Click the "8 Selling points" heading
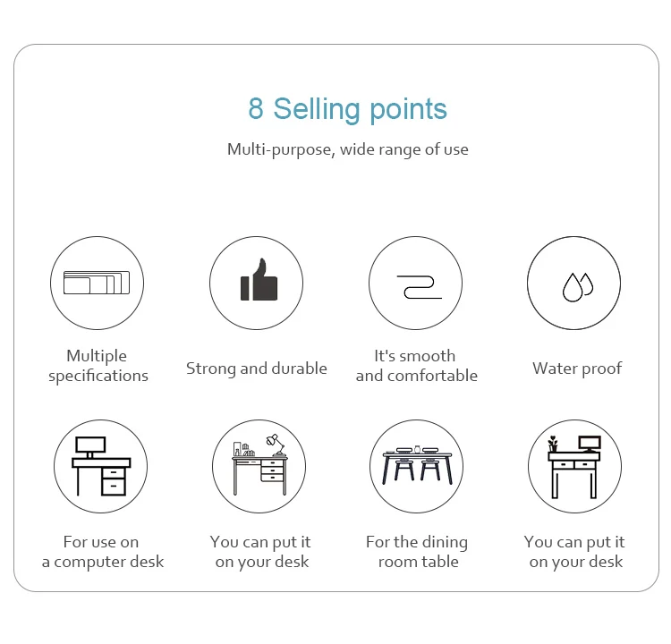Viewport: 671px width, 644px height. coord(347,109)
